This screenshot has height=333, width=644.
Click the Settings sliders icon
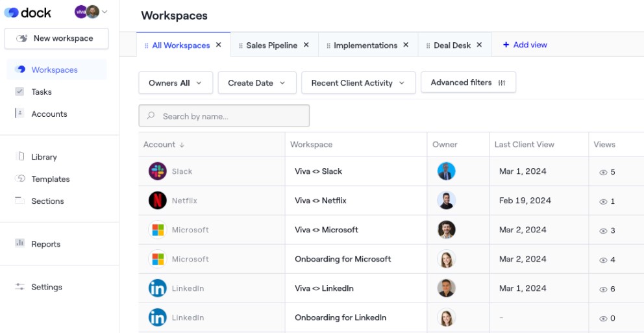(x=19, y=287)
